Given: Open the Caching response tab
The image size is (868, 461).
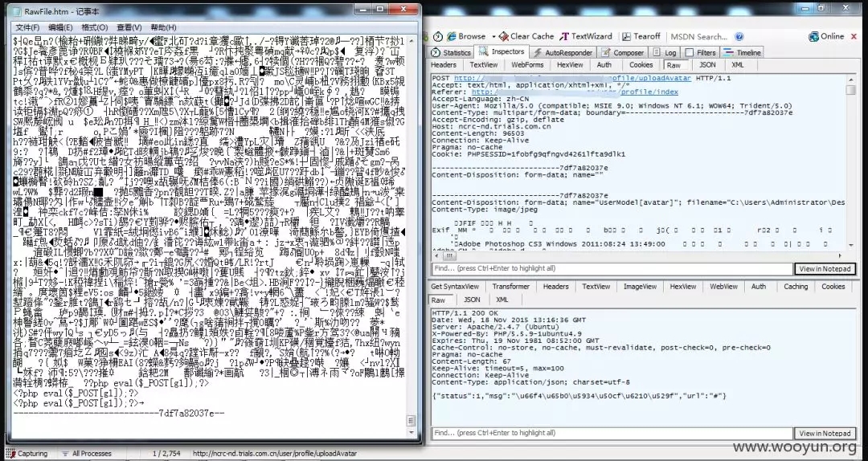Looking at the screenshot, I should click(796, 287).
